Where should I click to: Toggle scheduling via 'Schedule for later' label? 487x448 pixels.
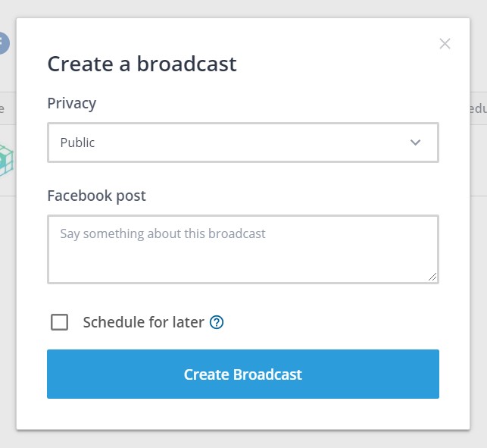click(143, 322)
